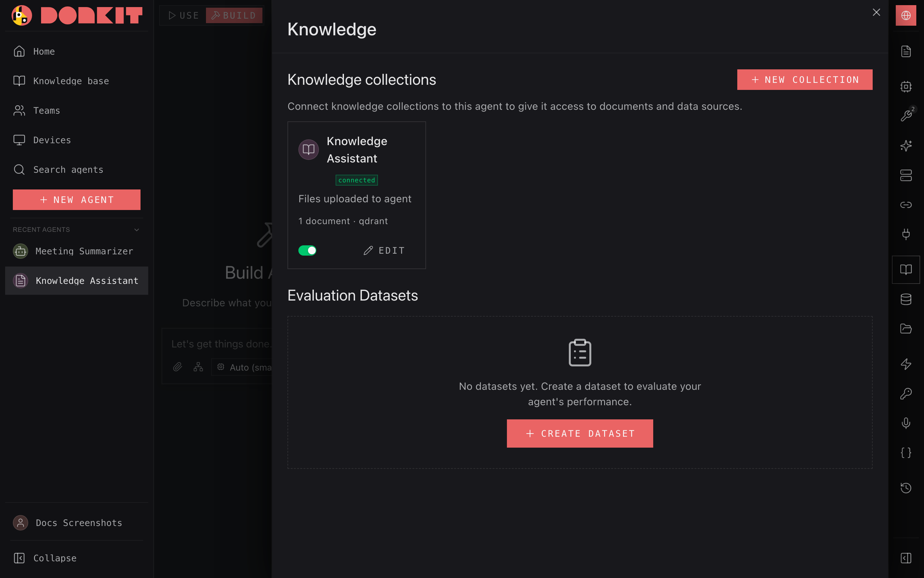This screenshot has height=578, width=924.
Task: Open the Meeting Summarizer agent
Action: tap(76, 251)
